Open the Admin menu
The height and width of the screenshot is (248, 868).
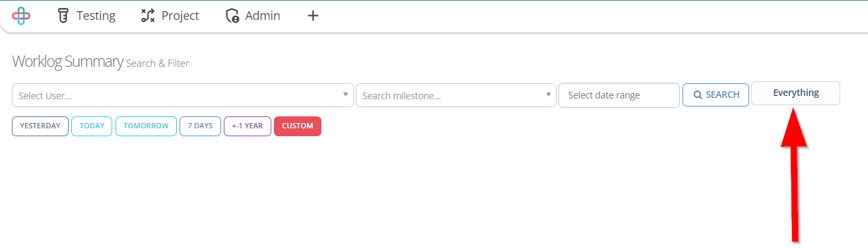click(253, 16)
